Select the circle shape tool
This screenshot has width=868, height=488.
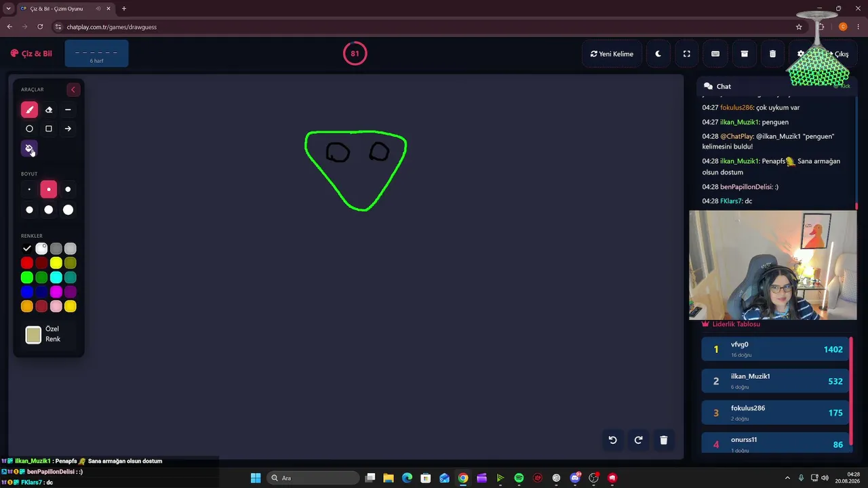pos(29,129)
